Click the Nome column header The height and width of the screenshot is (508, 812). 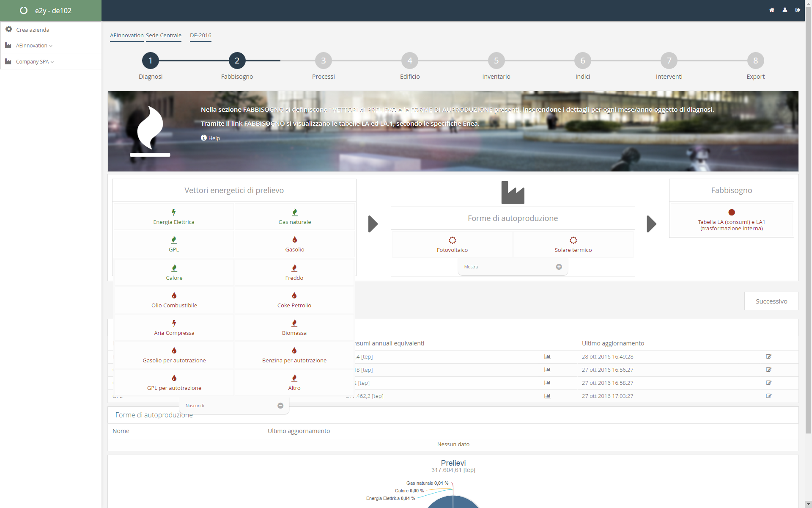point(121,431)
